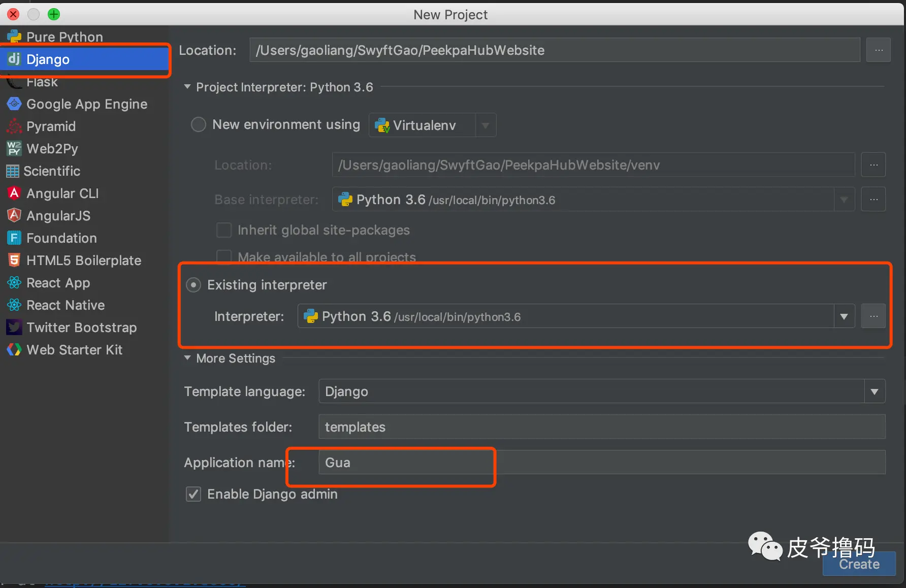Viewport: 906px width, 588px height.
Task: Click the Virtualenv Python icon
Action: pos(382,125)
